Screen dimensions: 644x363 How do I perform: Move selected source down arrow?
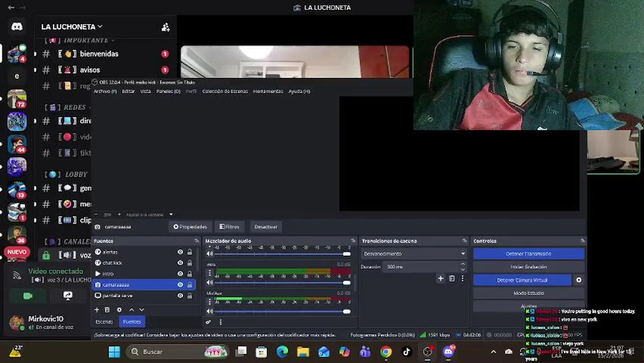(x=142, y=310)
